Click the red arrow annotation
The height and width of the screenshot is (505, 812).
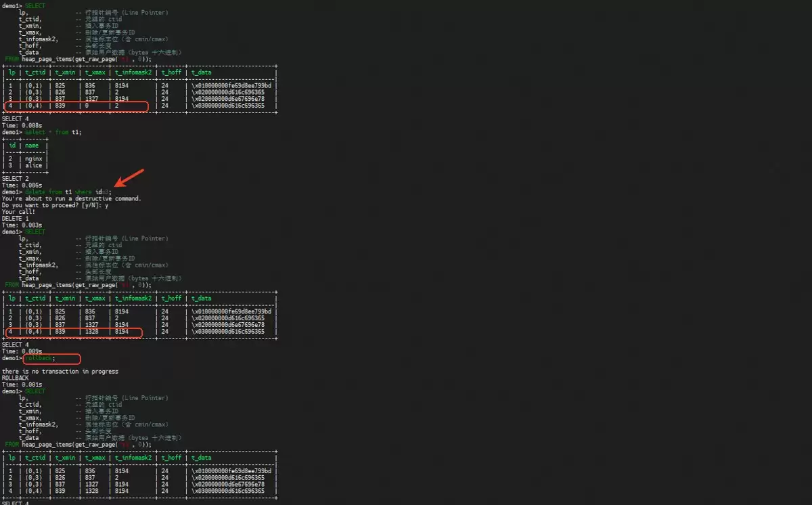tap(129, 178)
